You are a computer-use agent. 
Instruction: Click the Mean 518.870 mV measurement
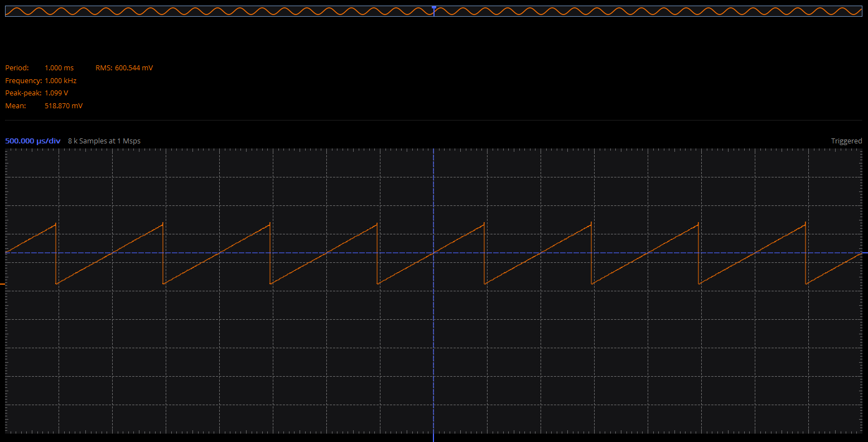(44, 105)
